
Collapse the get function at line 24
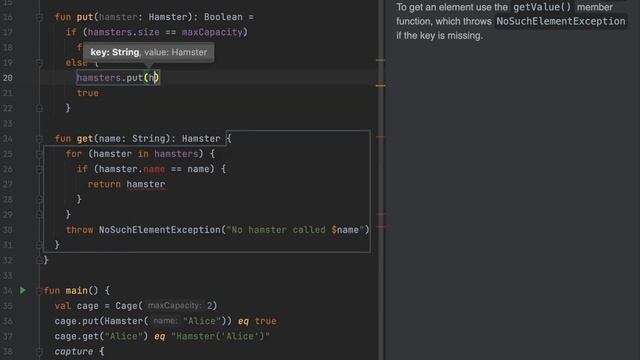(x=39, y=139)
